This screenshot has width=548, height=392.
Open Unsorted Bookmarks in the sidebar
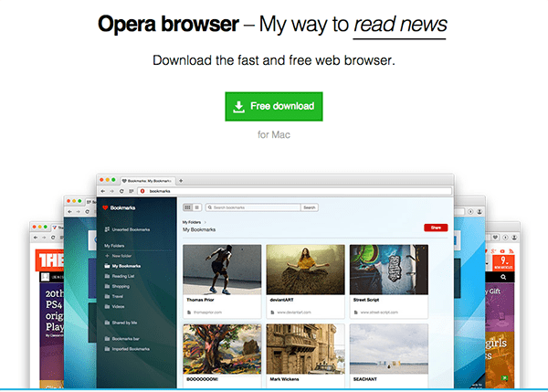tap(127, 229)
